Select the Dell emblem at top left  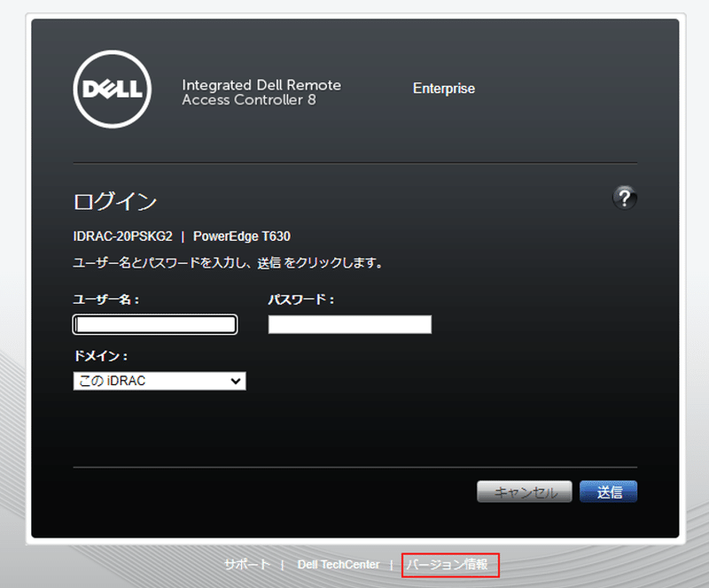point(112,90)
